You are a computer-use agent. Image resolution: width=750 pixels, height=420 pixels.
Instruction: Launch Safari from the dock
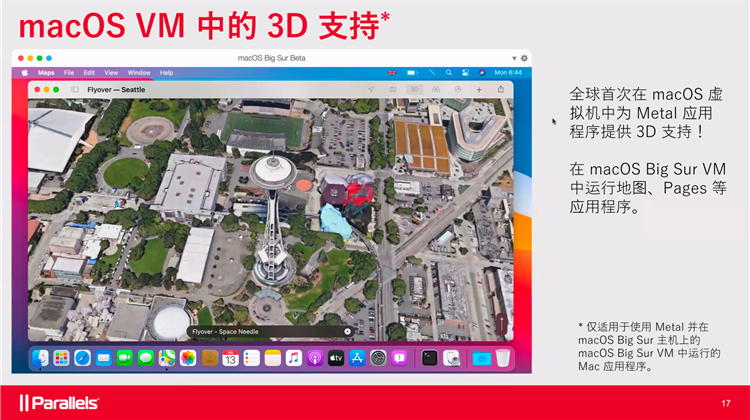[82, 358]
